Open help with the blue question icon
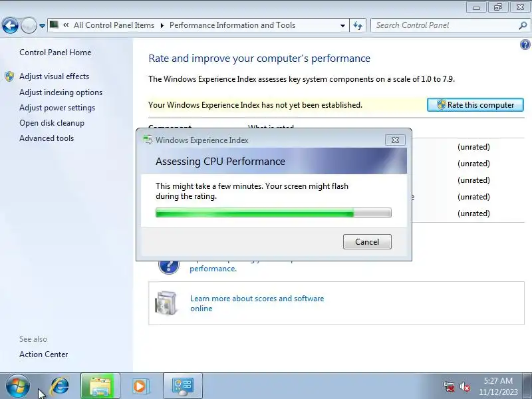 [x=525, y=45]
